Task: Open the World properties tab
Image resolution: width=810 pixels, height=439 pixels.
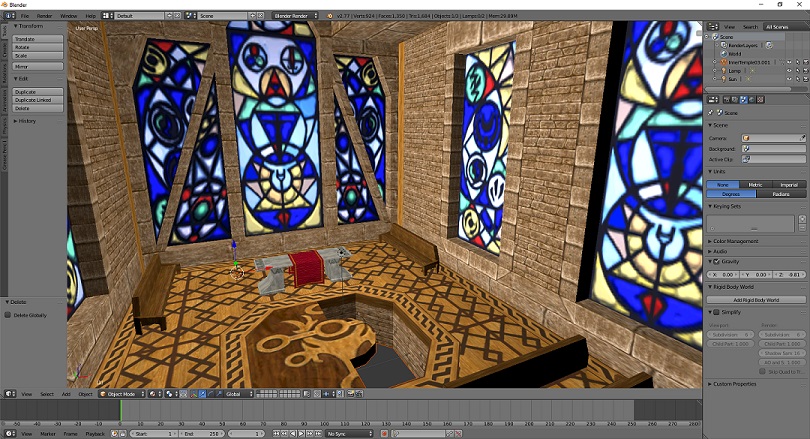Action: click(x=752, y=100)
